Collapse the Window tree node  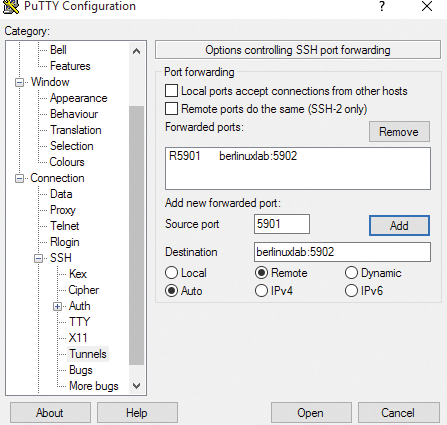[20, 82]
